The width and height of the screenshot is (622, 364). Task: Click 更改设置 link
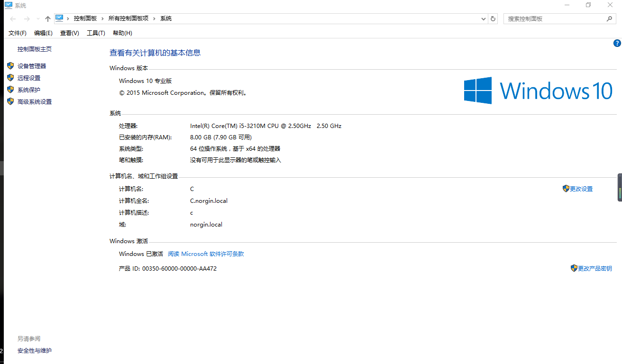coord(581,189)
